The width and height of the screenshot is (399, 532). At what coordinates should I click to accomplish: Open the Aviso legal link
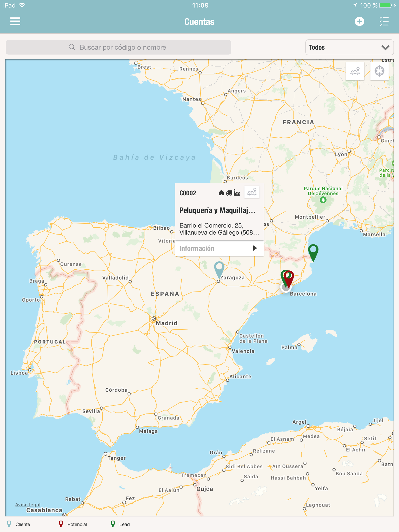28,504
